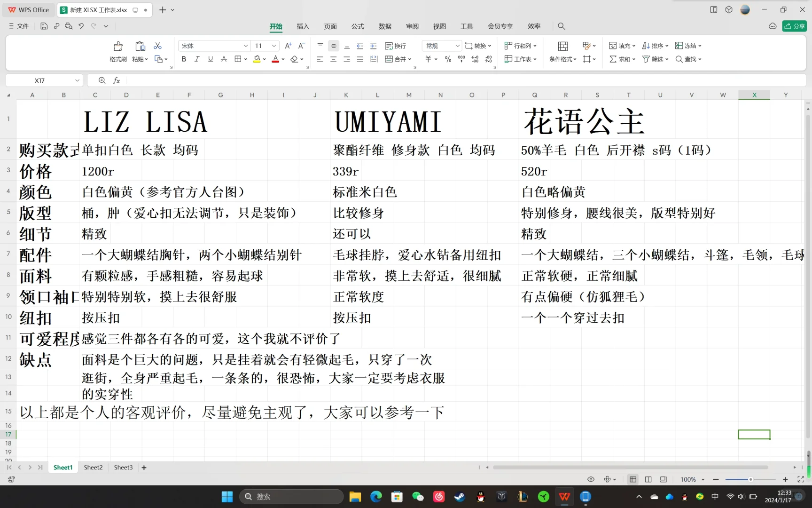Click the clear formatting eraser icon
Viewport: 812px width, 508px height.
click(x=294, y=59)
